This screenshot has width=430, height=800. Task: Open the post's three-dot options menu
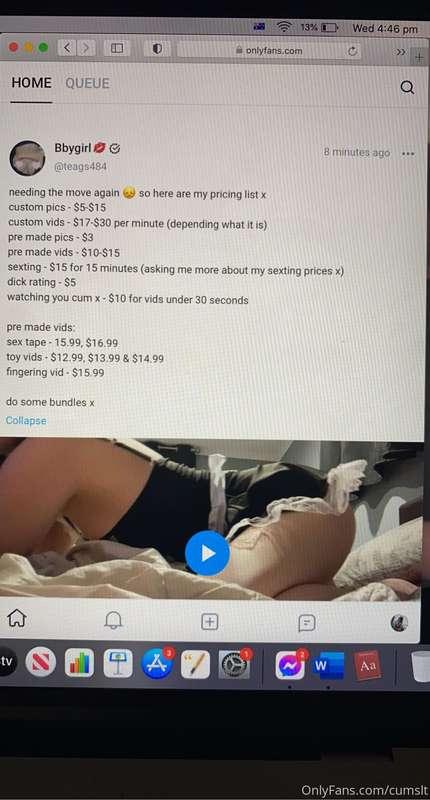pos(408,154)
